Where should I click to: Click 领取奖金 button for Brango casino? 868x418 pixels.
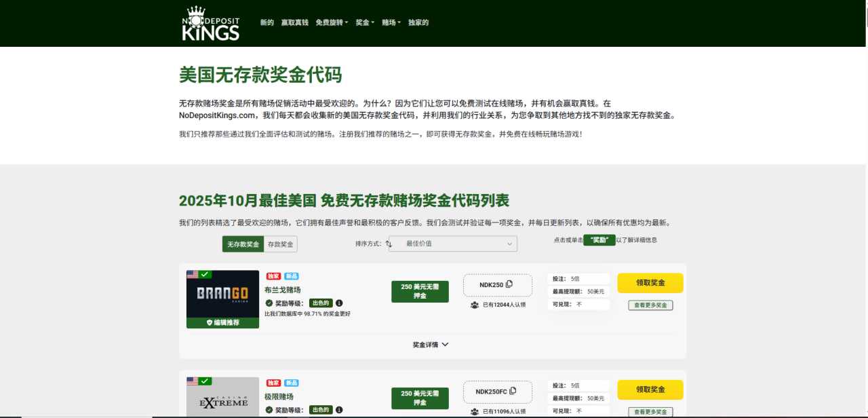point(650,283)
